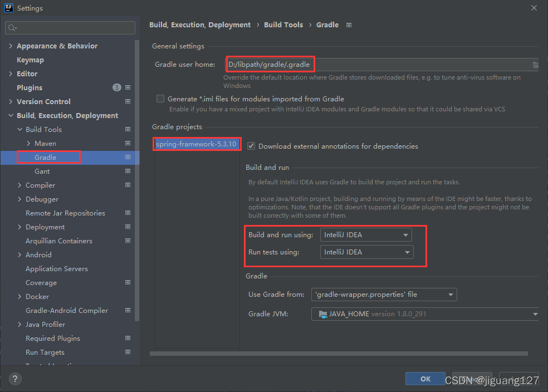
Task: Click the folder icon to browse Gradle user home
Action: [x=536, y=64]
